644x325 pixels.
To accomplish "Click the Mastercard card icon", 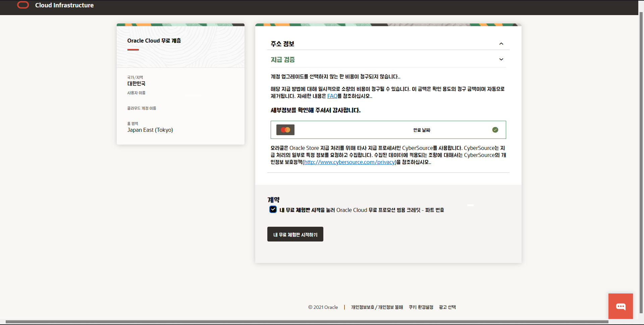I will (x=285, y=130).
